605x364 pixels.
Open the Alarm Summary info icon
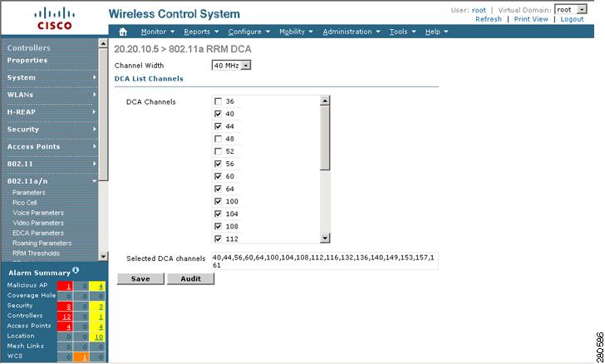pos(76,270)
